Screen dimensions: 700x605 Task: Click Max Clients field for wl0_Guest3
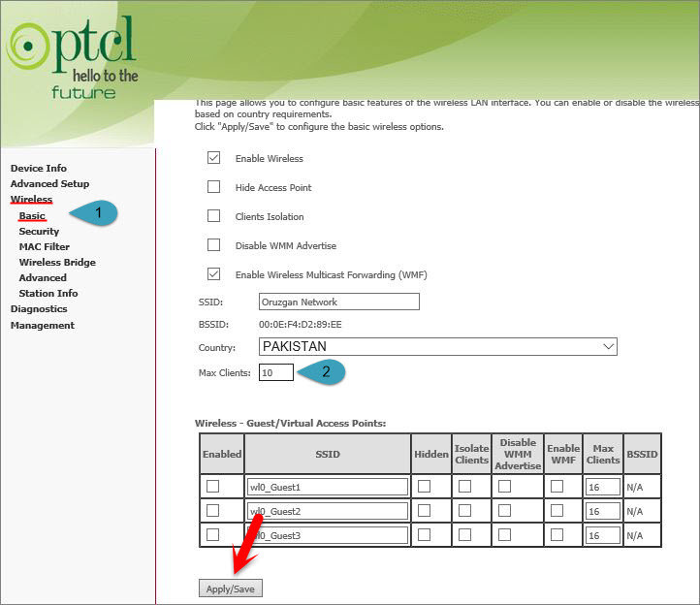point(603,535)
